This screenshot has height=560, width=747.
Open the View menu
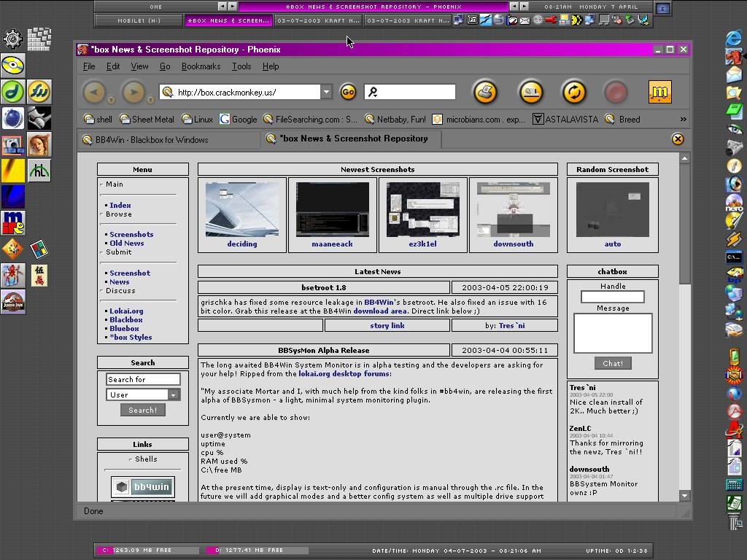click(139, 66)
